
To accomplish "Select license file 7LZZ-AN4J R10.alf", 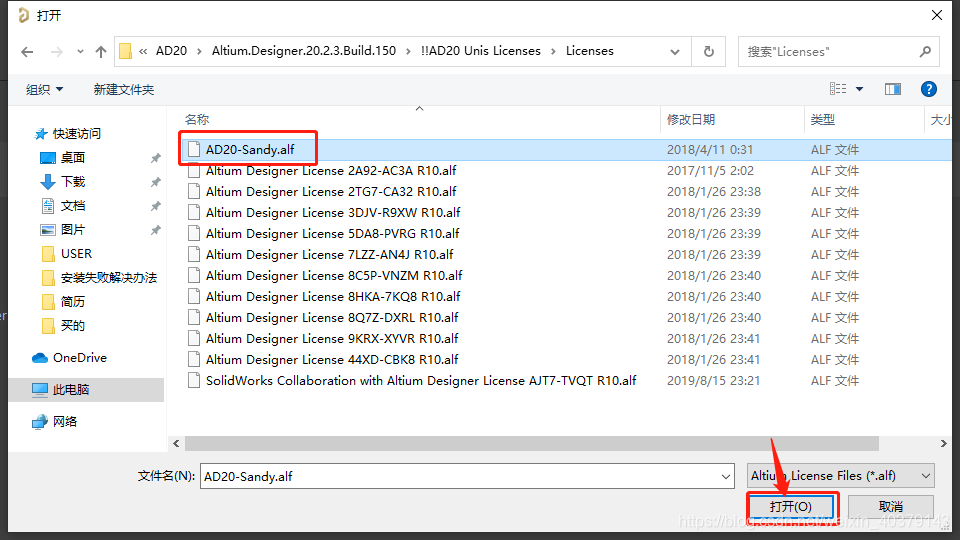I will coord(329,254).
